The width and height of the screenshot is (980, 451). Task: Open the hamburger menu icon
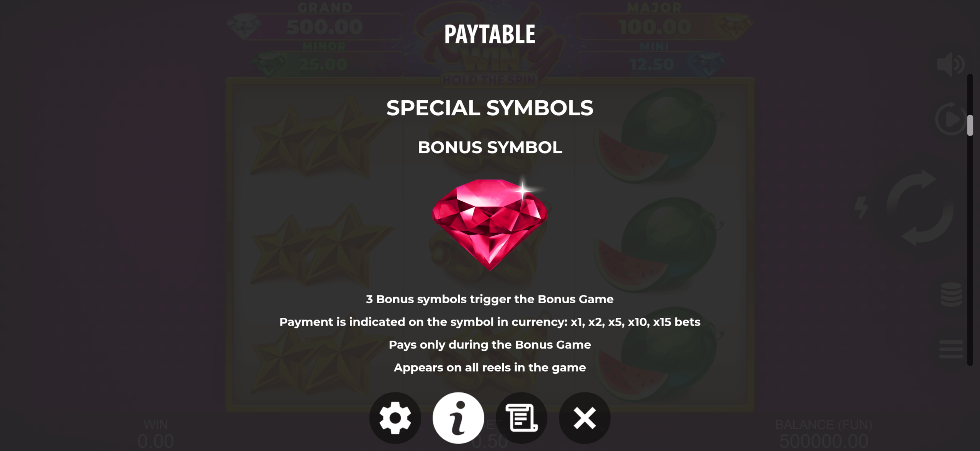coord(951,349)
